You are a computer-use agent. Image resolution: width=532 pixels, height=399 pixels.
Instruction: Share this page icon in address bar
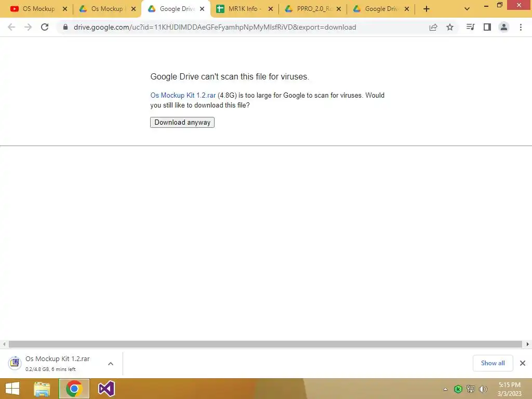click(433, 27)
